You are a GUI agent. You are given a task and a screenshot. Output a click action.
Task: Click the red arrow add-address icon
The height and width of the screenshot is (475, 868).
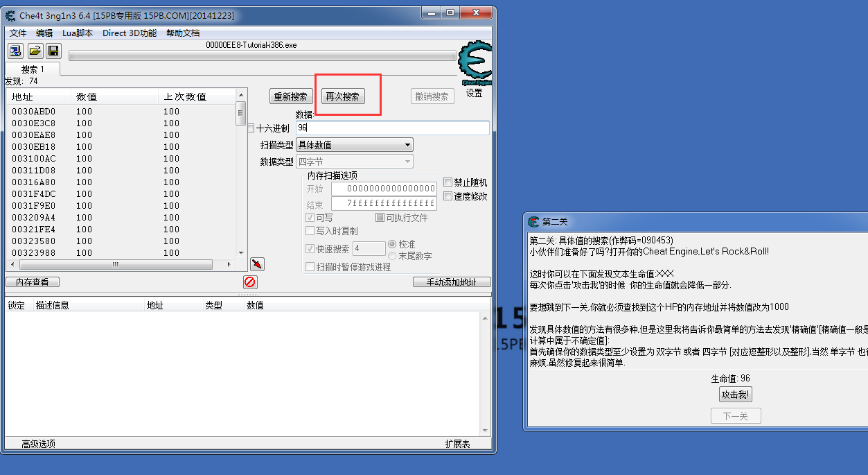click(257, 264)
